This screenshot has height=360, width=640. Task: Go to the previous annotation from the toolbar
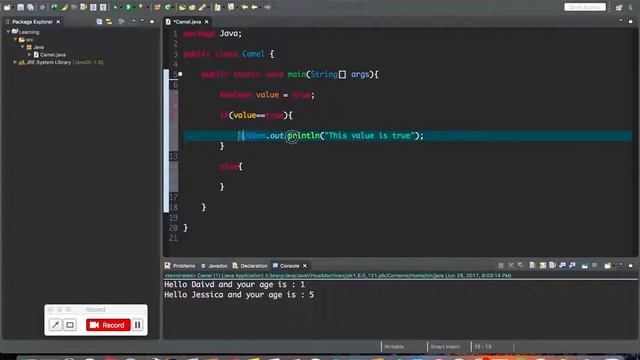[231, 7]
